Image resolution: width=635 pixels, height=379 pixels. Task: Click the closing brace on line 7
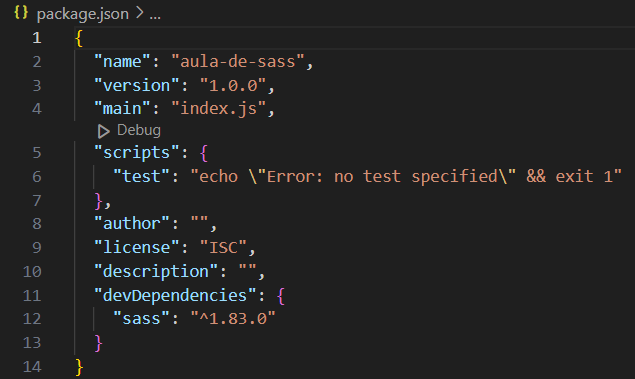[x=98, y=201]
